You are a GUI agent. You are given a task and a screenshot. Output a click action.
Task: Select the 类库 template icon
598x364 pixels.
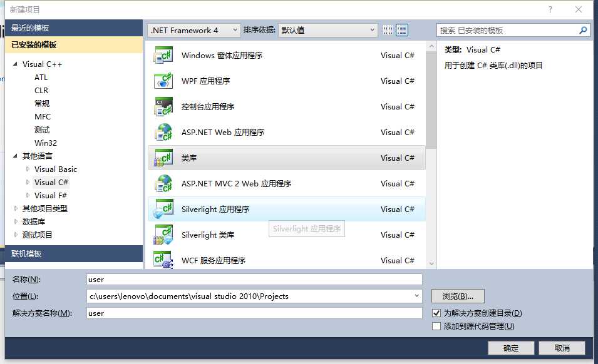tap(163, 158)
